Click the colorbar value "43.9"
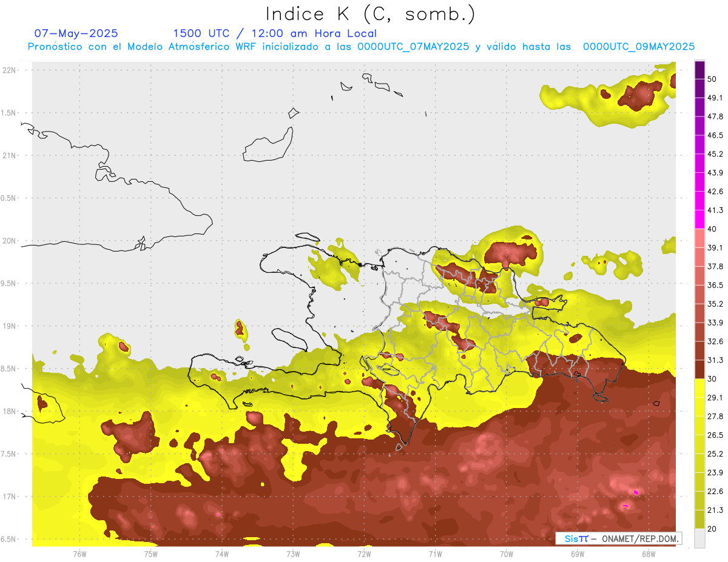The image size is (728, 562). [x=715, y=173]
